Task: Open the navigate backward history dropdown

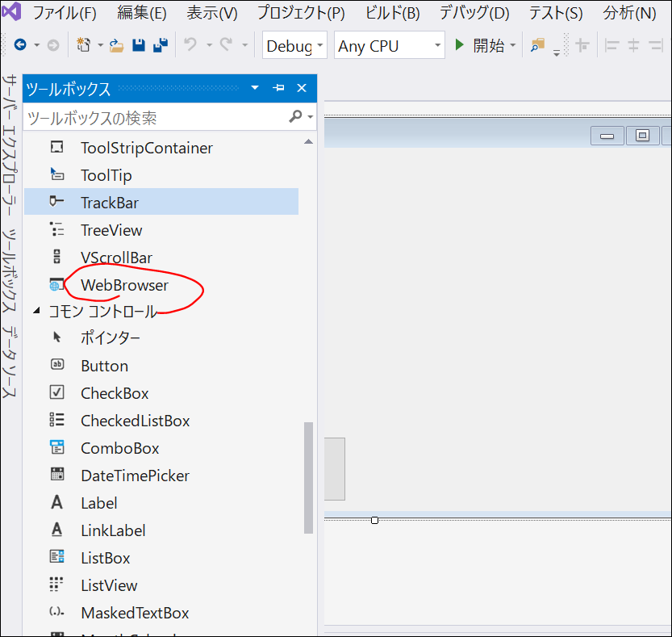Action: click(37, 45)
